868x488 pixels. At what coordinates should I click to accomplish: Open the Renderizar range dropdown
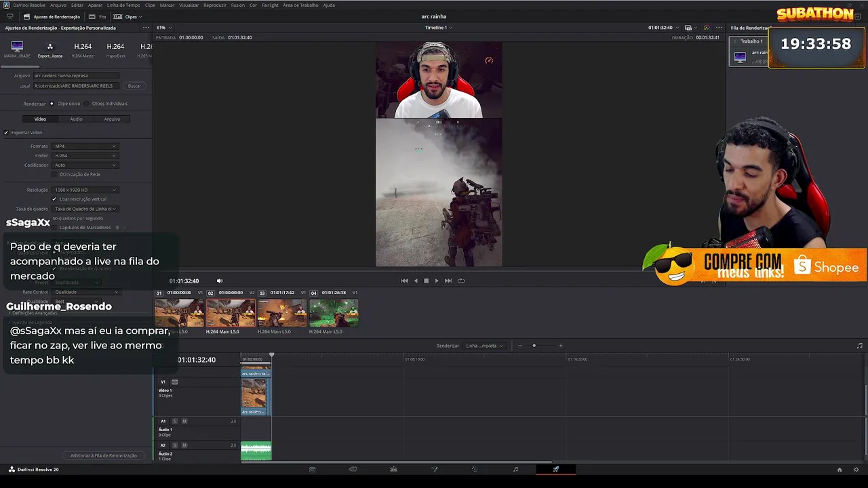click(x=484, y=346)
